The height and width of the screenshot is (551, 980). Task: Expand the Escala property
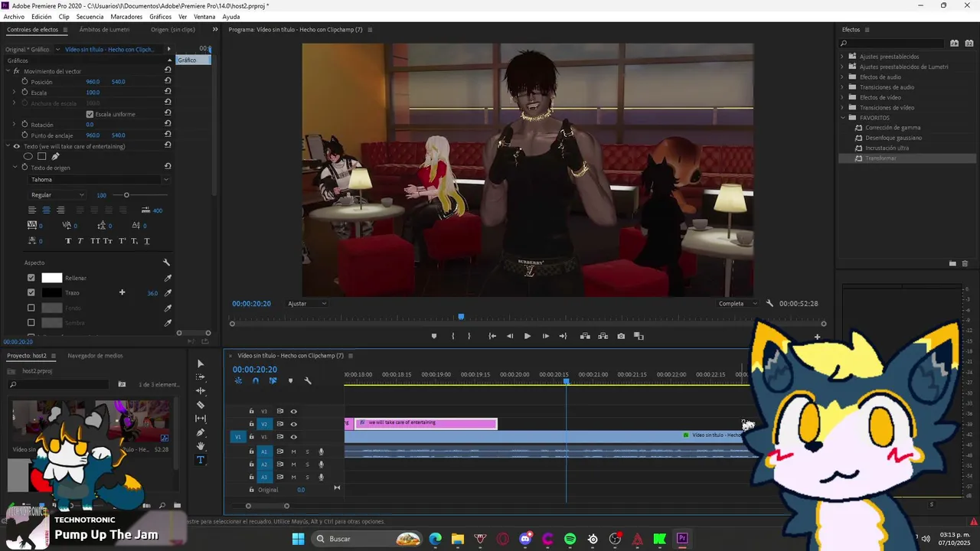[x=14, y=93]
